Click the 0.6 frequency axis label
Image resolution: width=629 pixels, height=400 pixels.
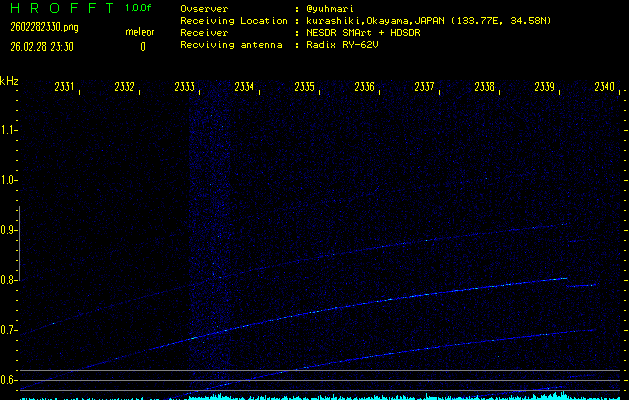point(9,380)
